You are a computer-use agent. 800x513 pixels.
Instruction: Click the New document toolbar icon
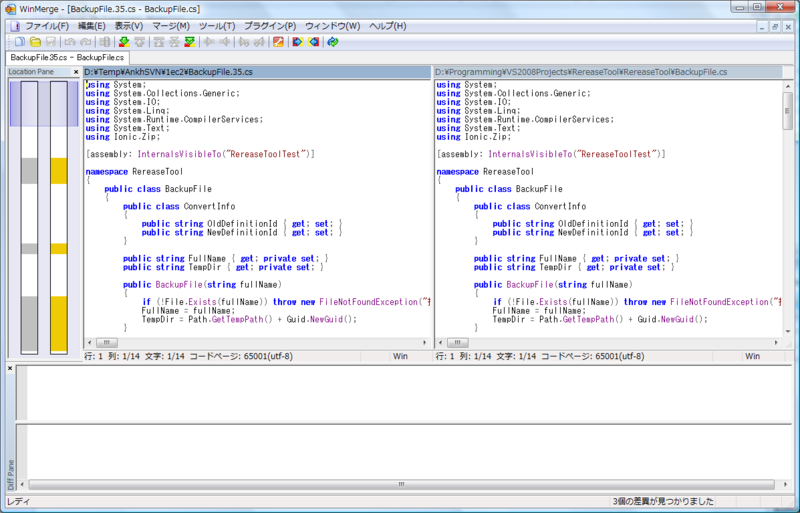click(19, 42)
